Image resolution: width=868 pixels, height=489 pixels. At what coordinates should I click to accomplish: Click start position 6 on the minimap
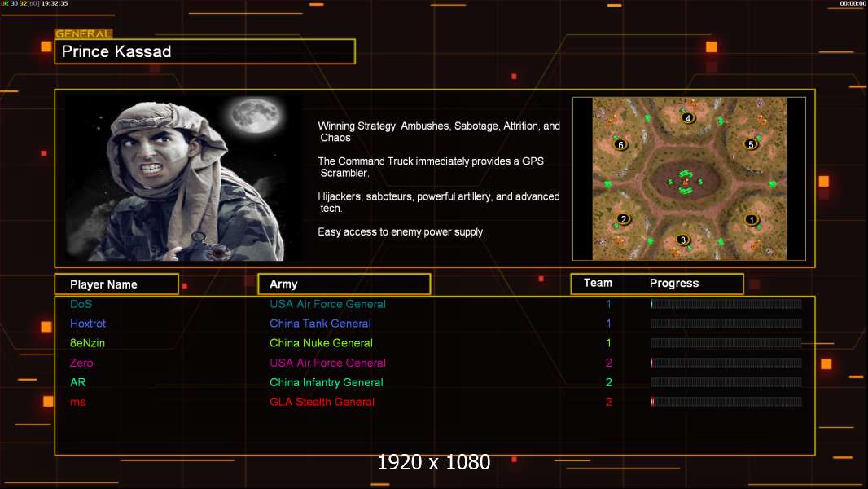620,144
